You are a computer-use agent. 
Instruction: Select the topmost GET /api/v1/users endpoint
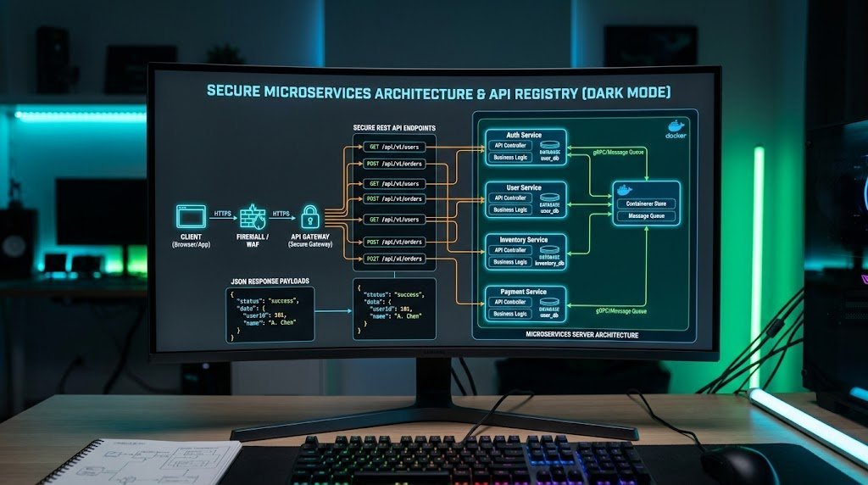click(x=395, y=148)
